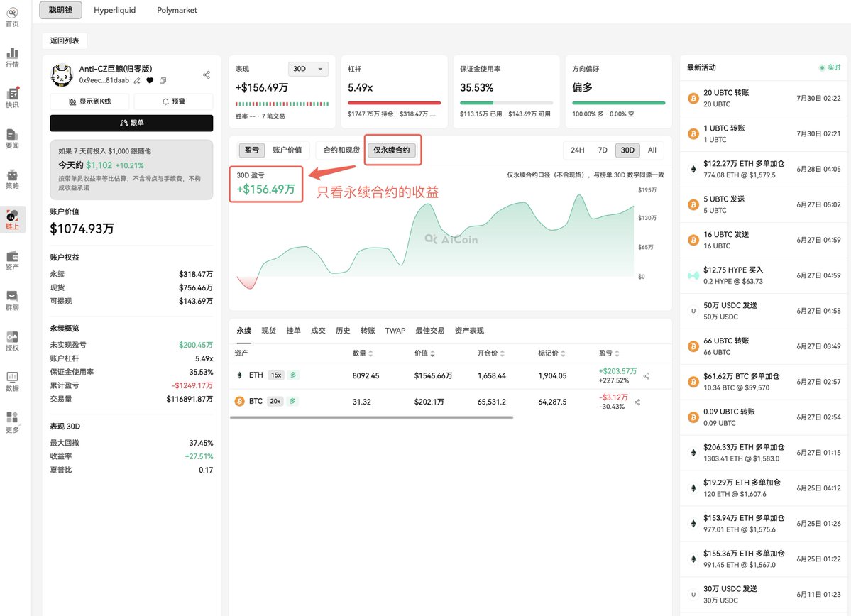Screen dimensions: 851x616
Task: Share the Anti-CZ巨鲸 profile via share icon
Action: 207,75
